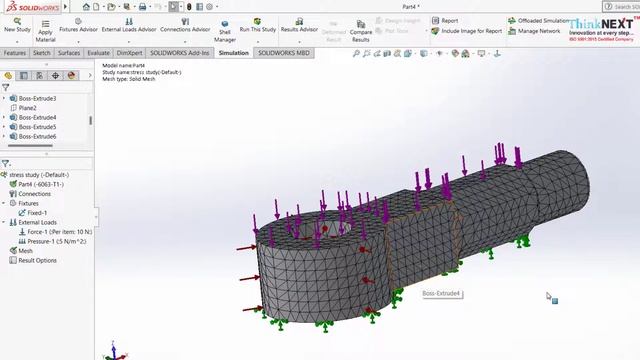
Task: Collapse the Fixtures folder
Action: pyautogui.click(x=4, y=203)
